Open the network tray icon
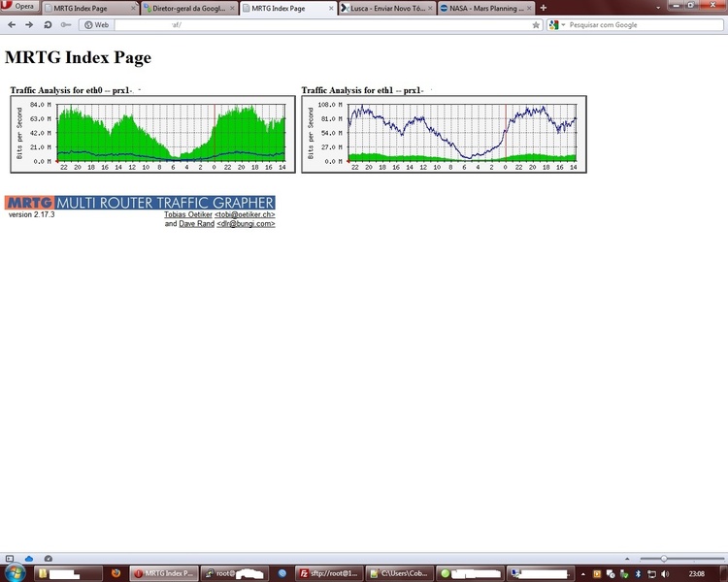Viewport: 728px width, 582px height. [x=652, y=574]
